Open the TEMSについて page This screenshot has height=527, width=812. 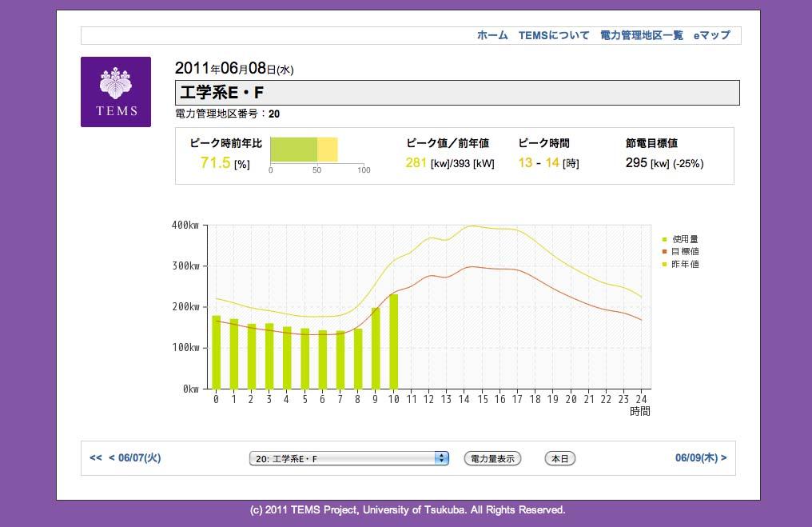[x=554, y=35]
